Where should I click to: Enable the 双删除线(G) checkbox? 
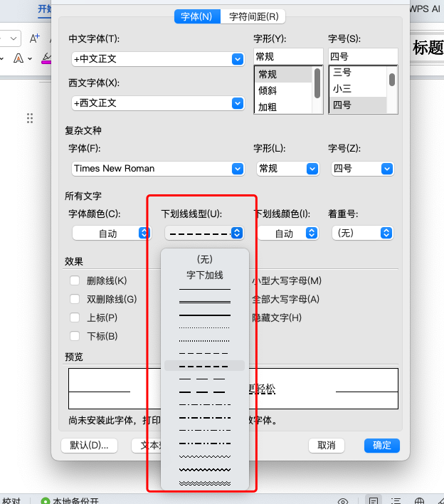point(75,299)
